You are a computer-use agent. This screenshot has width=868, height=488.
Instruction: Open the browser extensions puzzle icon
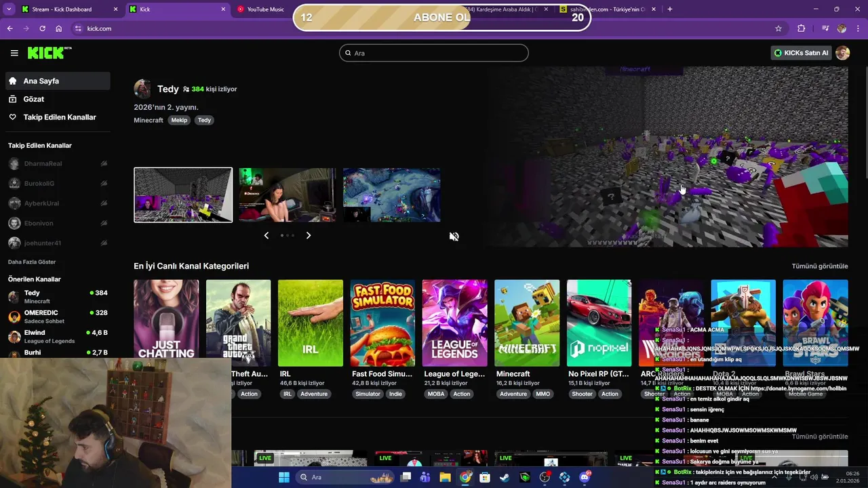pyautogui.click(x=802, y=28)
